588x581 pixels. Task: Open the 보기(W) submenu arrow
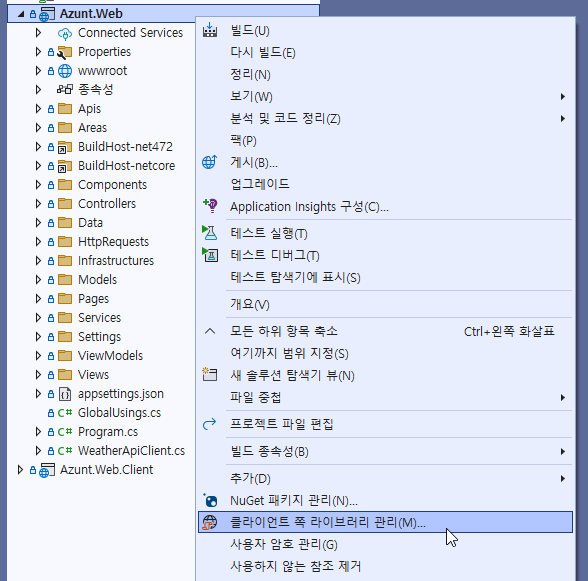pos(562,97)
